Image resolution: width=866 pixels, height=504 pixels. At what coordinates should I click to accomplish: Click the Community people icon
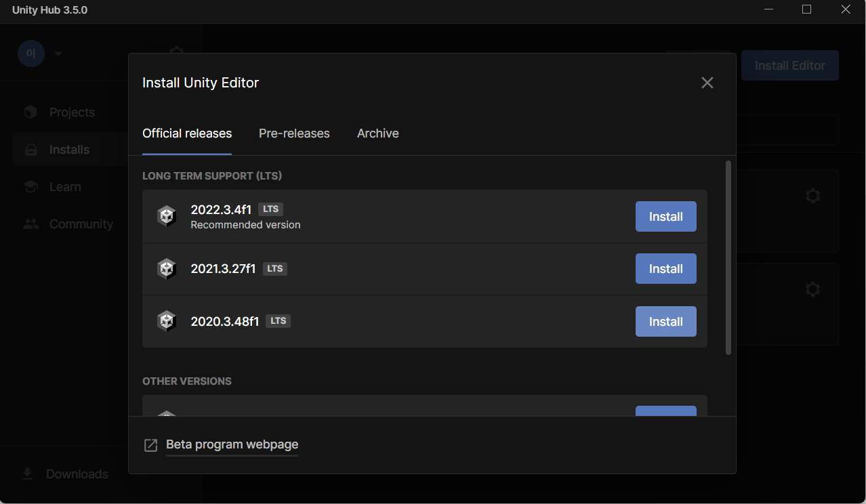click(x=30, y=224)
